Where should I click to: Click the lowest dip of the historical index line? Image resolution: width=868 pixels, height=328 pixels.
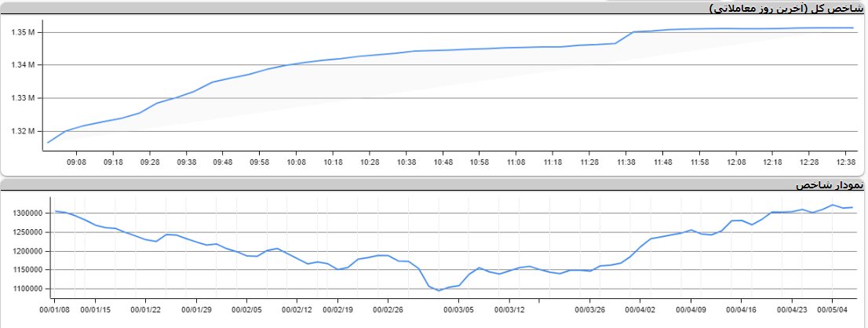439,290
